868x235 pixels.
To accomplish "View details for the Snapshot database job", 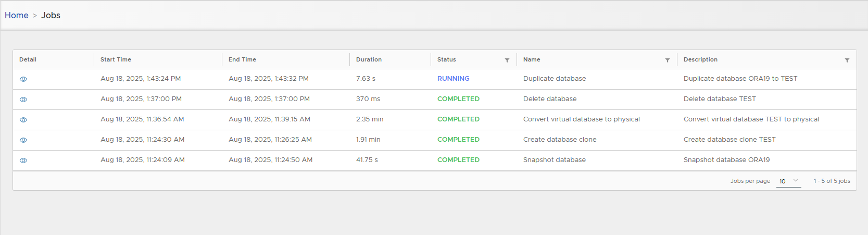I will coord(23,160).
